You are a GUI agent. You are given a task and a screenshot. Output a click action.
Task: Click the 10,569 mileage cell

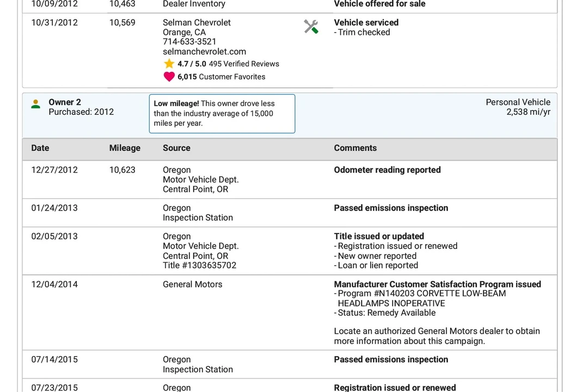[x=122, y=23]
